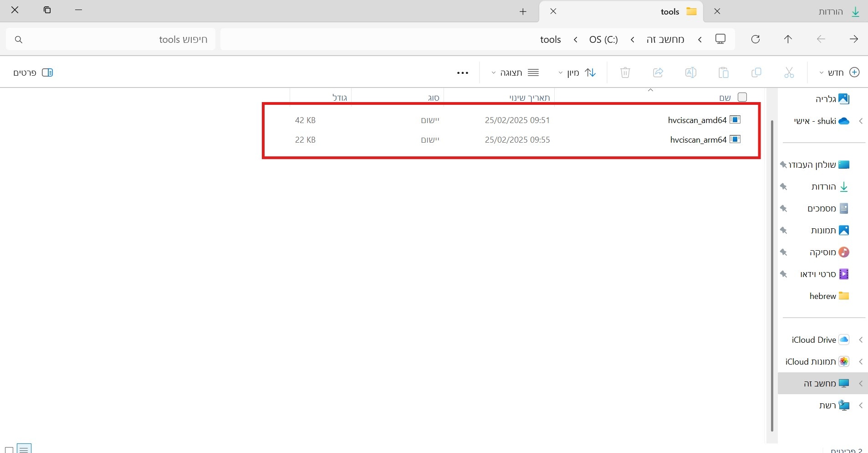868x453 pixels.
Task: Navigate back with the left arrow
Action: click(x=821, y=39)
